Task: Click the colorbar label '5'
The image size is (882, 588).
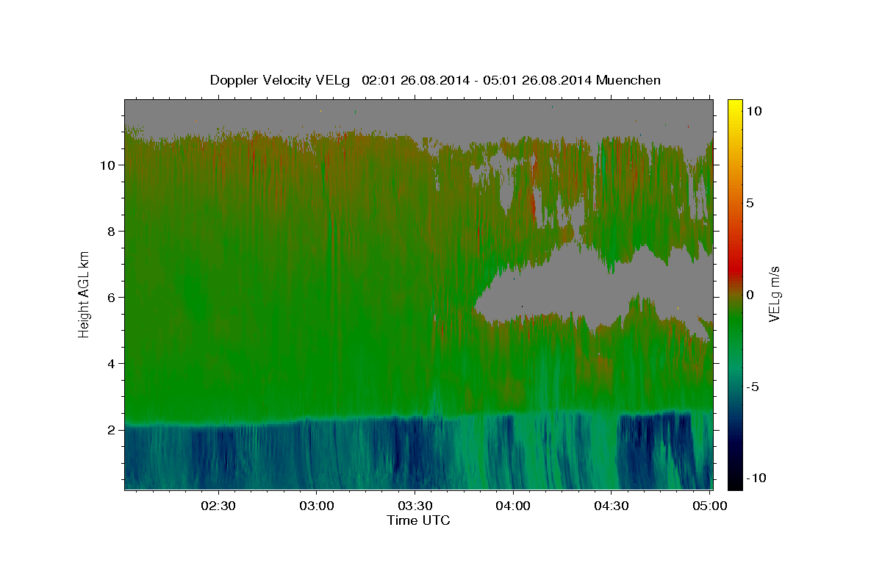Action: [x=750, y=203]
